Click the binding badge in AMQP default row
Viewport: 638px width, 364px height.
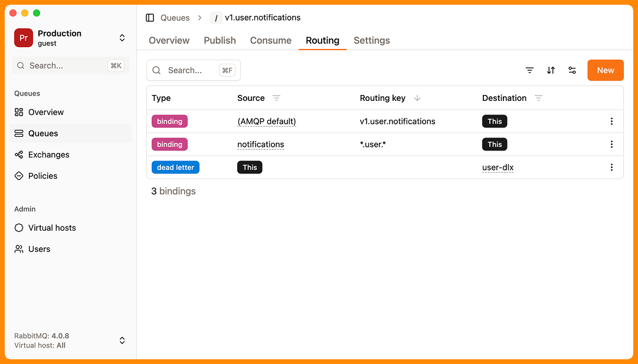tap(169, 121)
